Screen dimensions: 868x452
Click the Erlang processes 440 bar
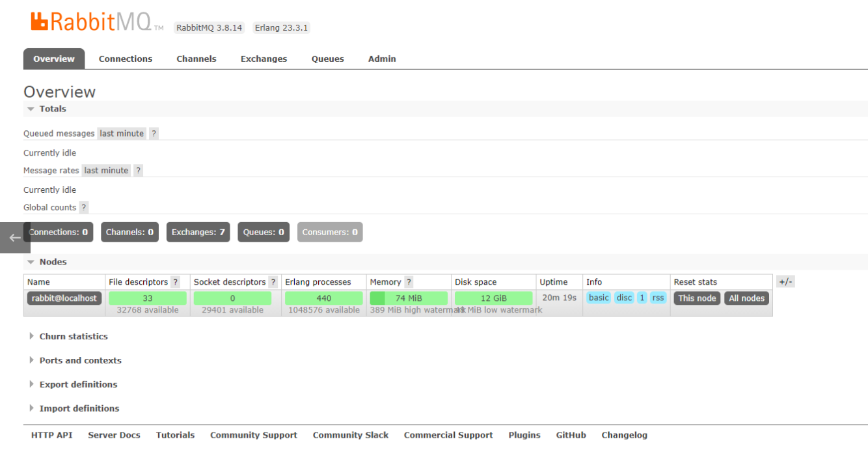pos(324,298)
